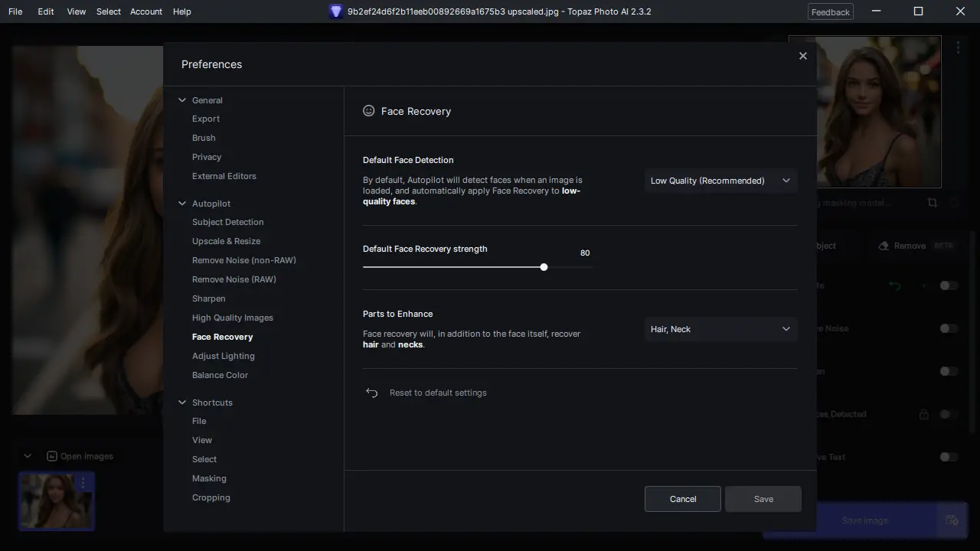Viewport: 980px width, 551px height.
Task: Toggle the Remove Noise switch
Action: click(x=949, y=328)
